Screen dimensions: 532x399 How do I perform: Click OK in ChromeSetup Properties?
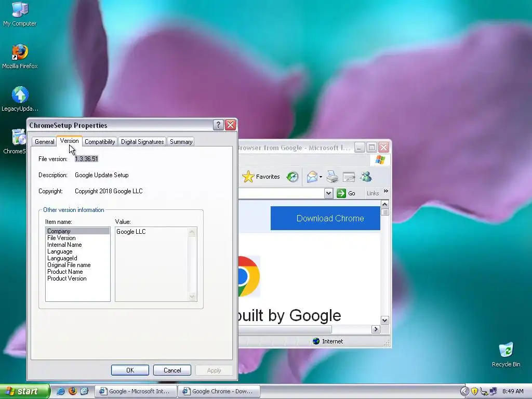(130, 370)
